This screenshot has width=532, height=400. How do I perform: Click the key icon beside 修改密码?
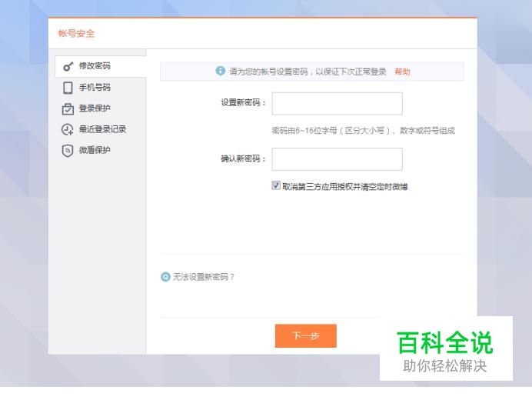(x=68, y=66)
